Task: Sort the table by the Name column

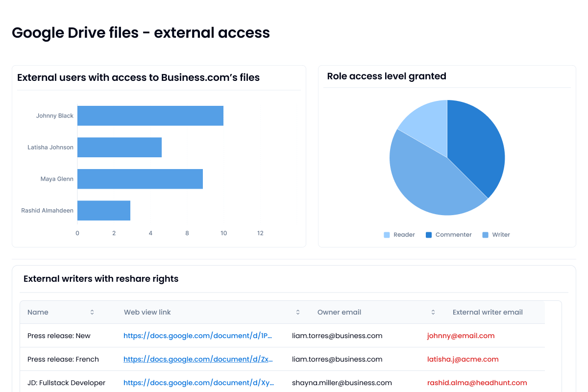Action: 92,312
